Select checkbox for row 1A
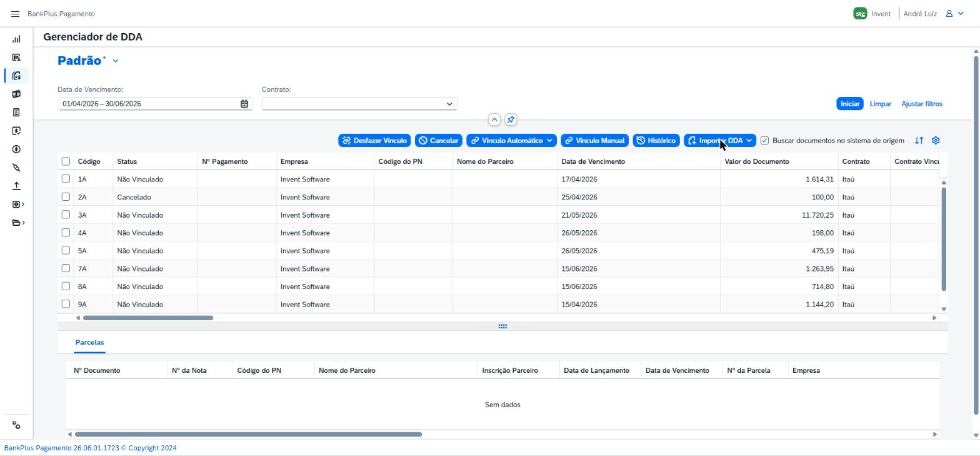Screen dimensions: 980x456 pyautogui.click(x=66, y=179)
